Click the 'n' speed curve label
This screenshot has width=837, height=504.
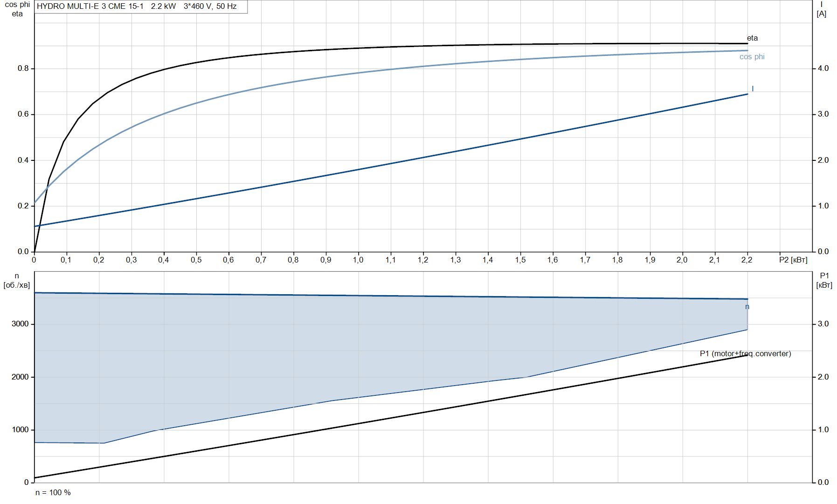coord(747,307)
